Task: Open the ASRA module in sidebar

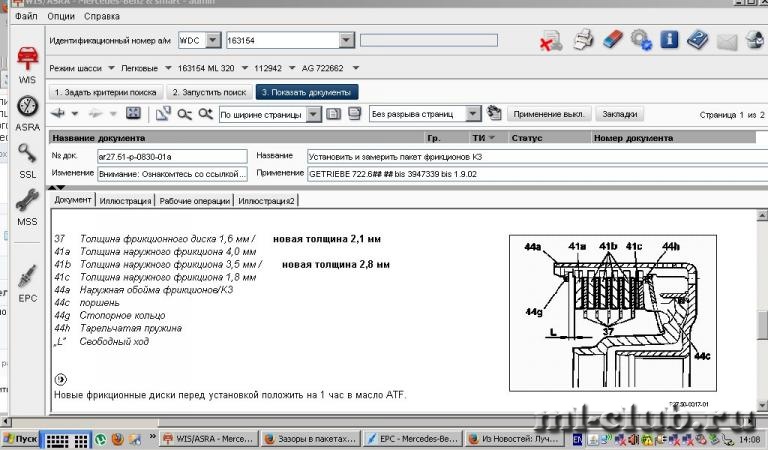Action: (27, 113)
